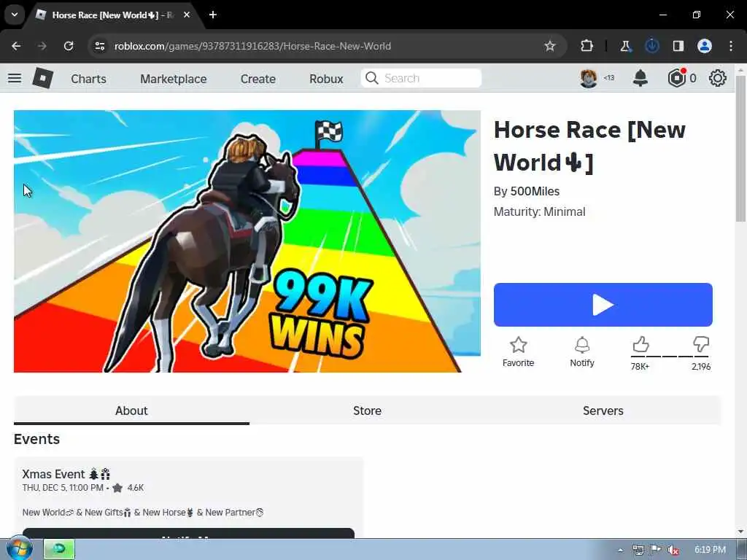This screenshot has height=560, width=747.
Task: Click the 78K+ likes count
Action: (640, 367)
